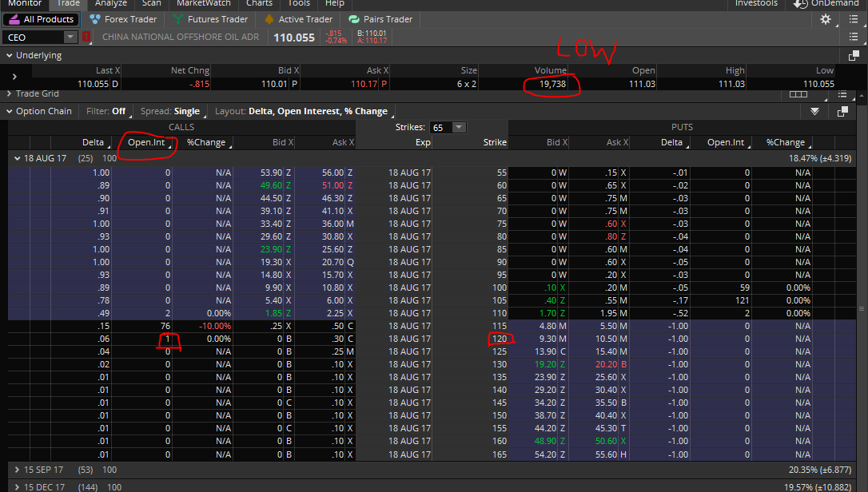The width and height of the screenshot is (868, 492).
Task: Open the Analyze menu tab
Action: coord(110,4)
